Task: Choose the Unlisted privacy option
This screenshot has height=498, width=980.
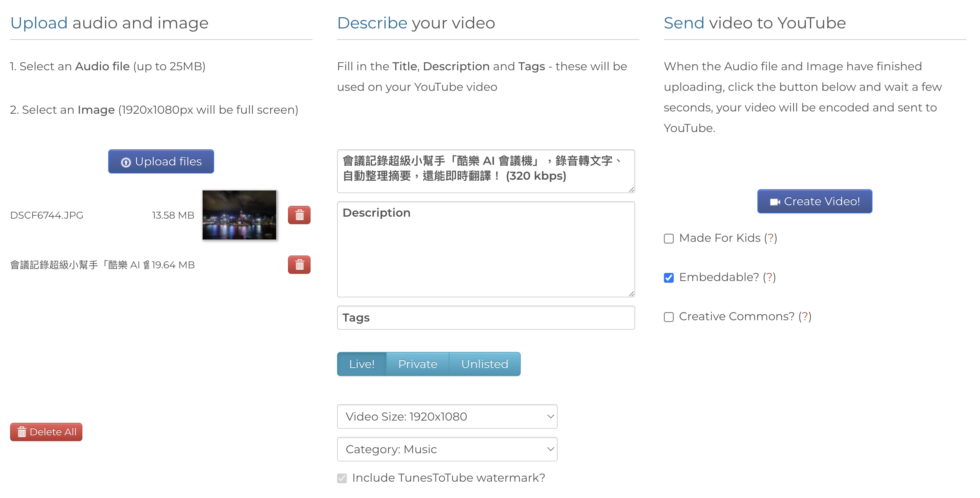Action: (x=484, y=364)
